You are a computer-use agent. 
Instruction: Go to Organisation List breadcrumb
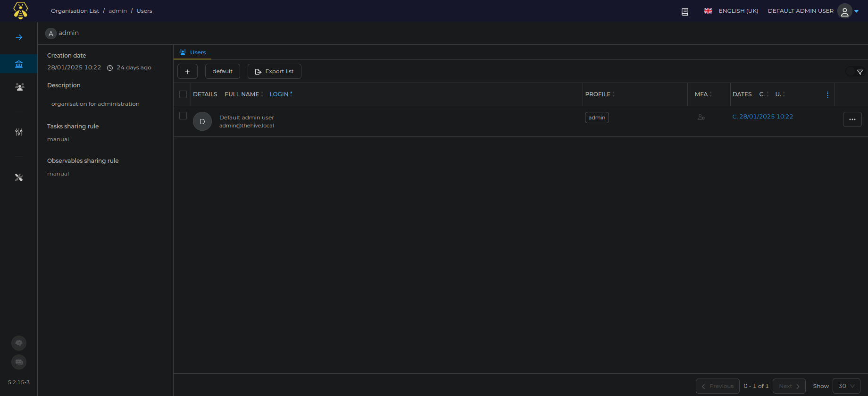[75, 11]
